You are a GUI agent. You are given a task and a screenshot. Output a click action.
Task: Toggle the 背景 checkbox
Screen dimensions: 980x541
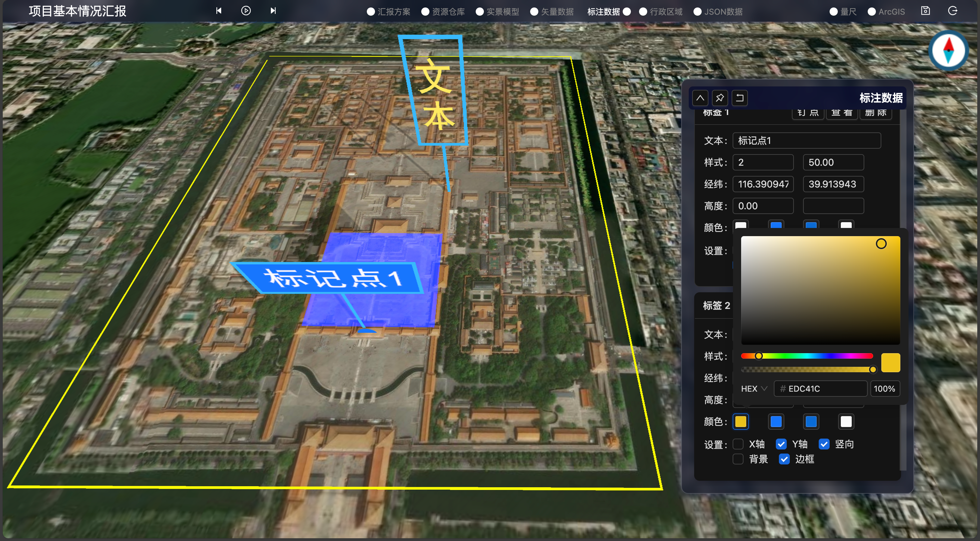click(738, 459)
